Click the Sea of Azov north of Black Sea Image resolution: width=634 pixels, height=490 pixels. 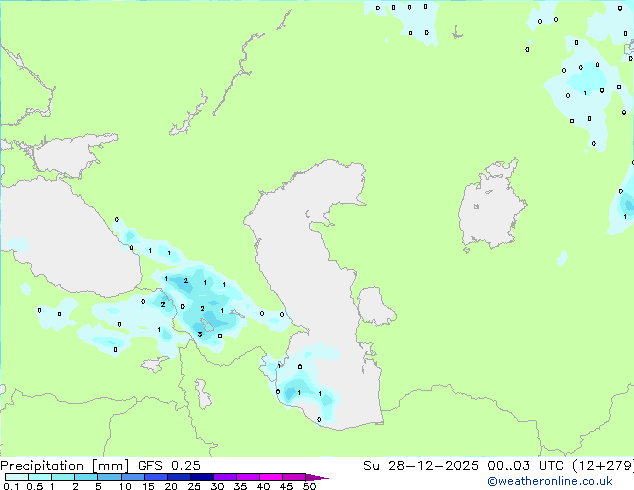coord(62,155)
